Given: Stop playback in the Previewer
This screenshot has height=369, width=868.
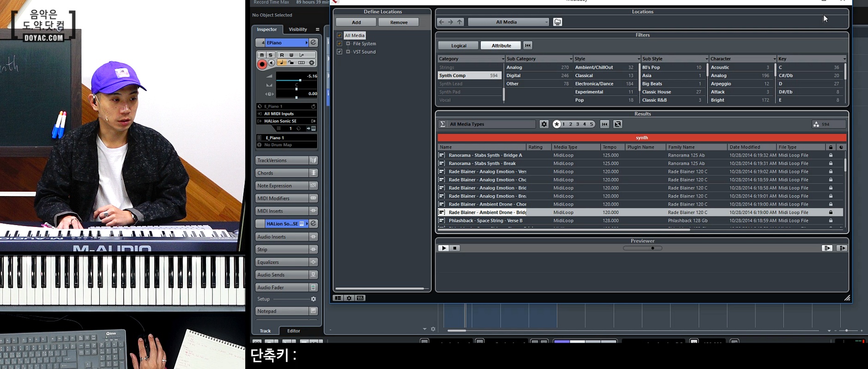Looking at the screenshot, I should [455, 248].
